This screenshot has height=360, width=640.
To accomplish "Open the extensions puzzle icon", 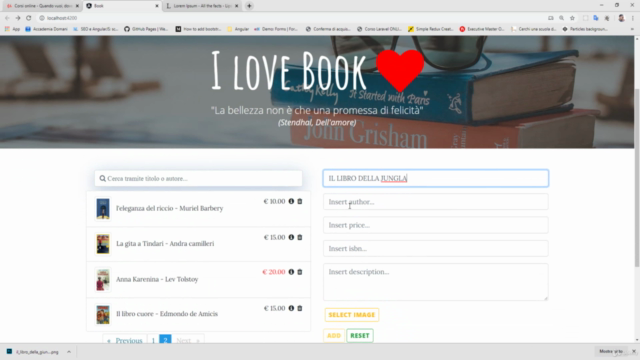I will coord(607,18).
